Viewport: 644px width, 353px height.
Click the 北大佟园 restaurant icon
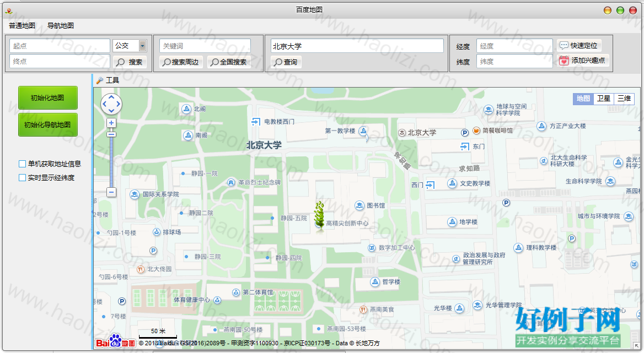pyautogui.click(x=141, y=269)
